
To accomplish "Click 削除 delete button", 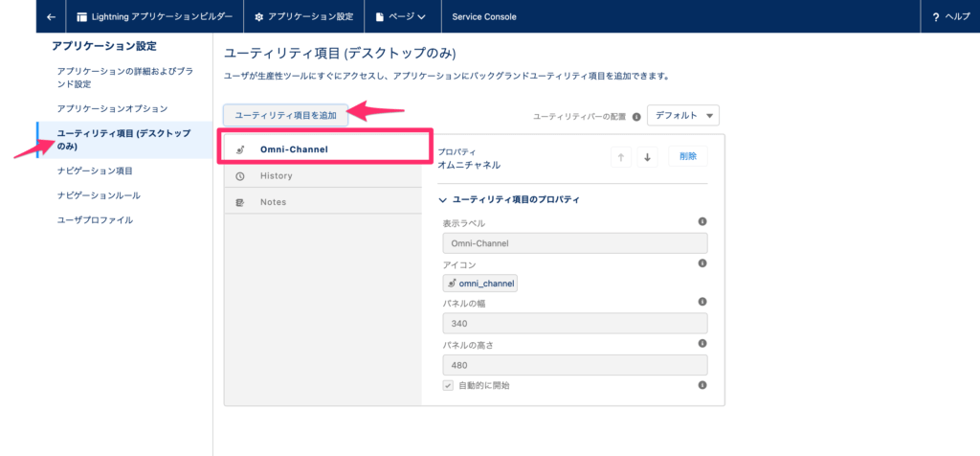I will point(688,156).
